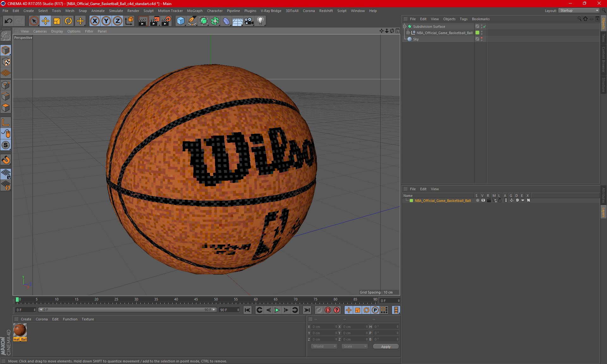Open viewport Display menu
This screenshot has width=607, height=364.
[x=57, y=31]
